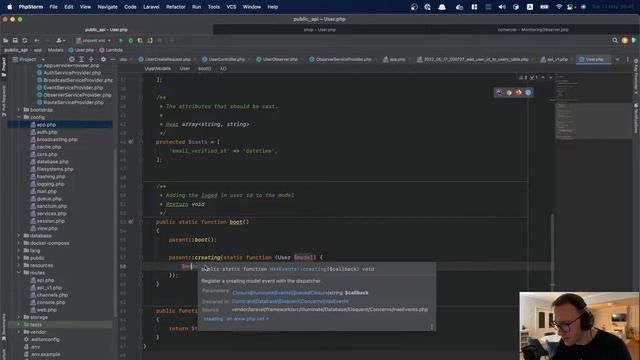Open the Project panel settings gear
Image resolution: width=640 pixels, height=360 pixels.
(x=103, y=60)
